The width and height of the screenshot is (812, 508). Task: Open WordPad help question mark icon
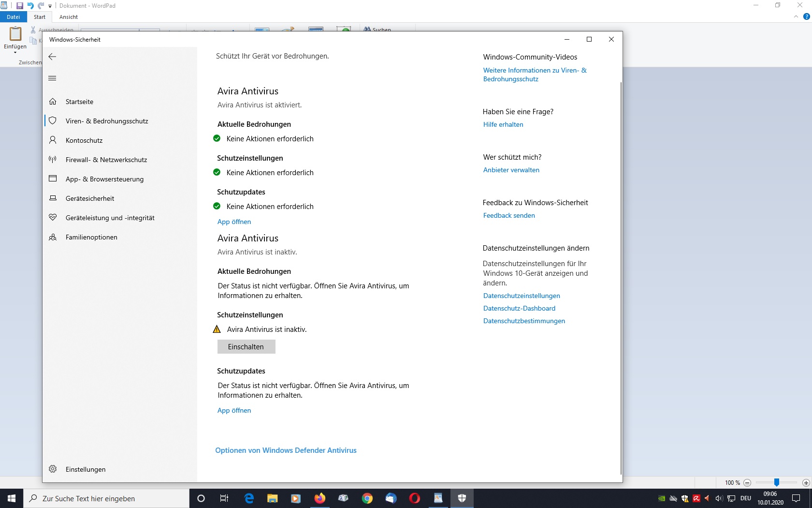point(806,16)
